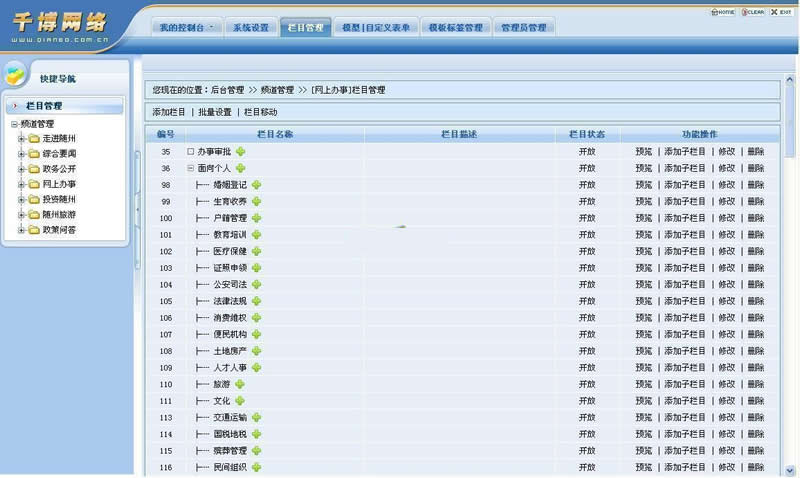Open the 网上办事 folder in sidebar
Viewport: 800px width, 478px height.
[x=59, y=184]
